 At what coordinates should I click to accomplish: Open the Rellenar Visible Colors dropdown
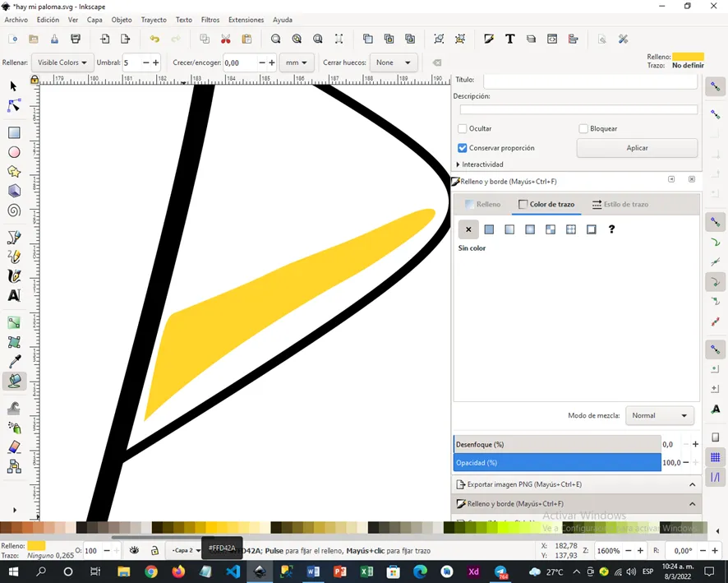click(62, 62)
